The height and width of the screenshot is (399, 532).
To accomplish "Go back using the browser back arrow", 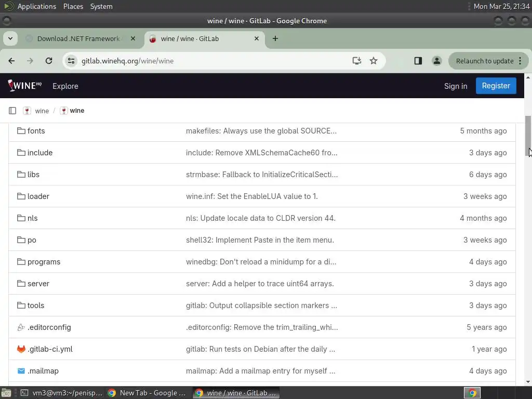I will coord(11,61).
